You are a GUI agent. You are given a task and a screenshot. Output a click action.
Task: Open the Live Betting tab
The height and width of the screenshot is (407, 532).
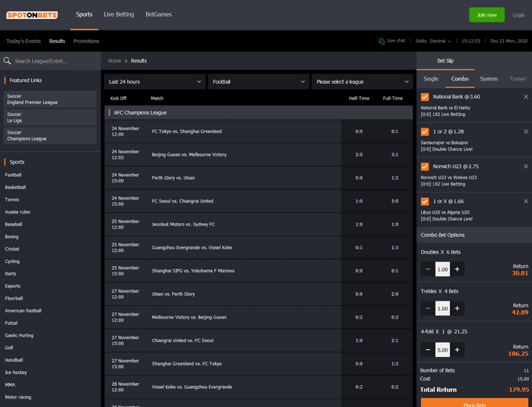[x=119, y=15]
